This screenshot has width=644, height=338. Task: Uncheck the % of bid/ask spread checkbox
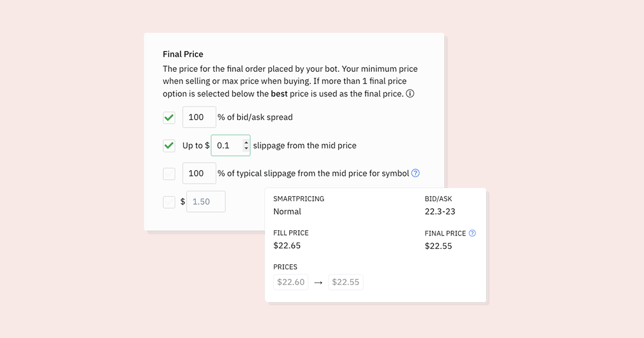click(169, 117)
